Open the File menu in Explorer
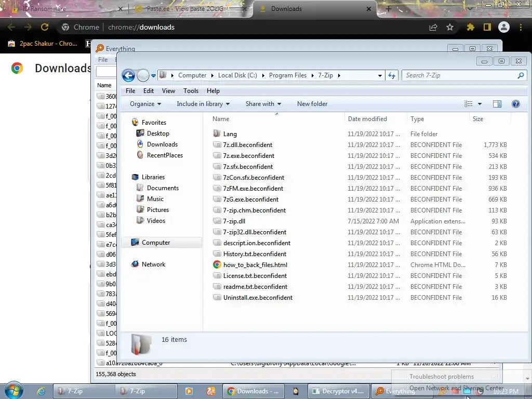This screenshot has height=399, width=532. click(130, 91)
